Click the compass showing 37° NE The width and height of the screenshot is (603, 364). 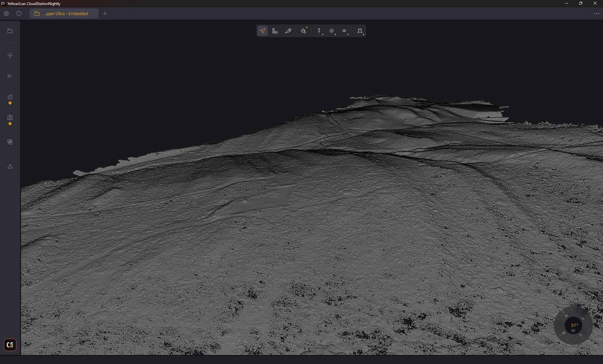[x=573, y=326]
